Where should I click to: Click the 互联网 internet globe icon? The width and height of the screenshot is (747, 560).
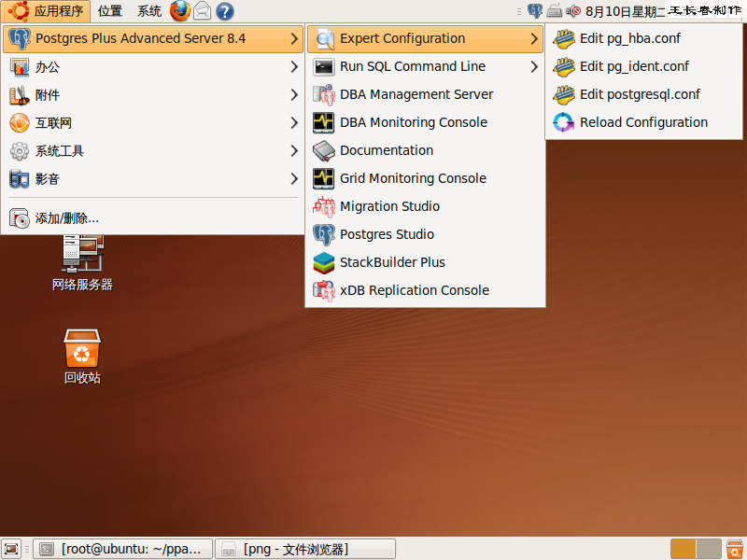pyautogui.click(x=20, y=123)
